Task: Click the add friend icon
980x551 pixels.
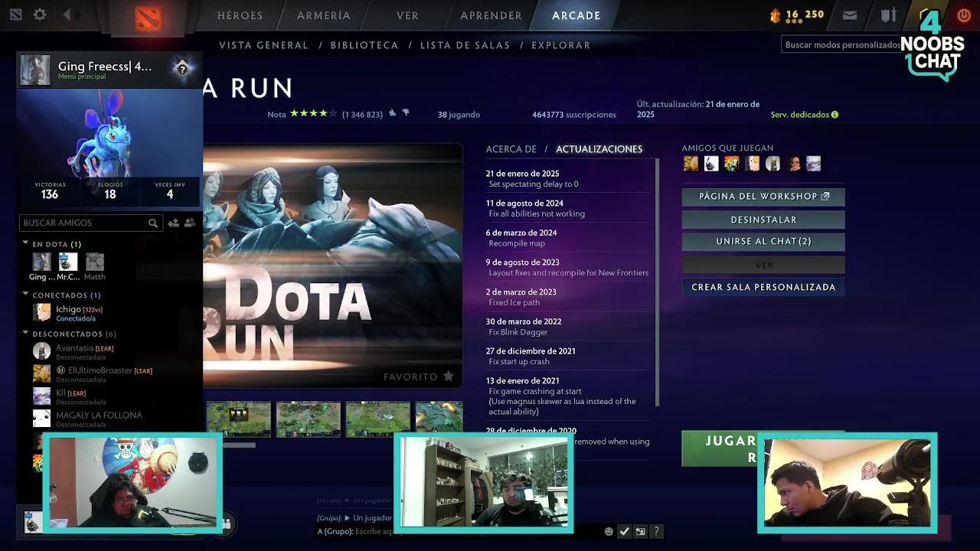Action: coord(173,223)
